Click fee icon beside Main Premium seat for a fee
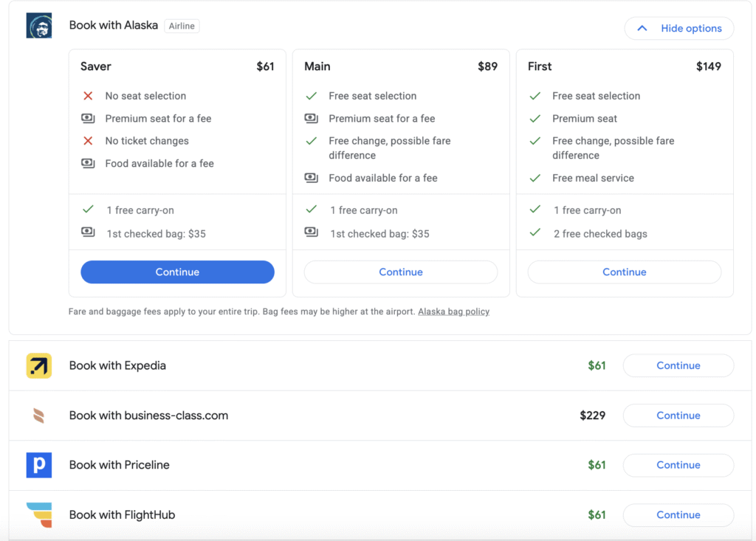Screen dimensions: 756x541 click(312, 118)
